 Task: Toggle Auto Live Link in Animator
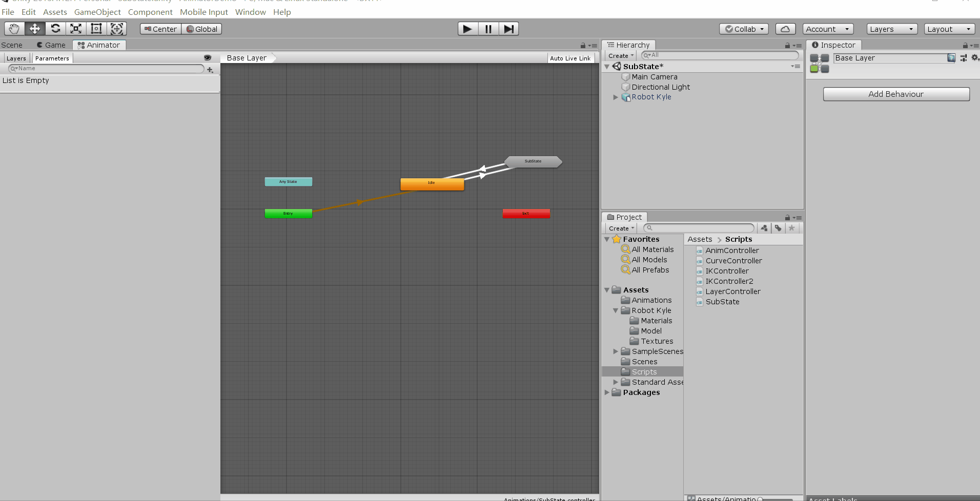pos(570,58)
